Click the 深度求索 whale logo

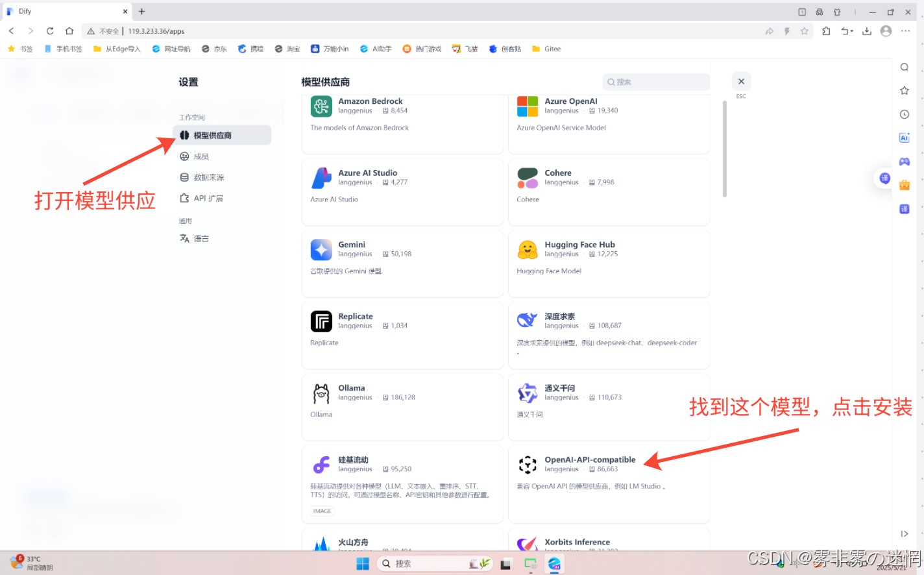[x=528, y=321]
